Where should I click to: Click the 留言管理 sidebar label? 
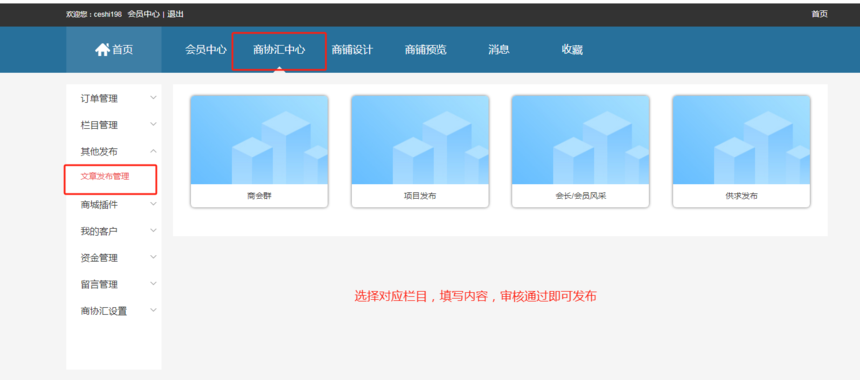point(99,285)
